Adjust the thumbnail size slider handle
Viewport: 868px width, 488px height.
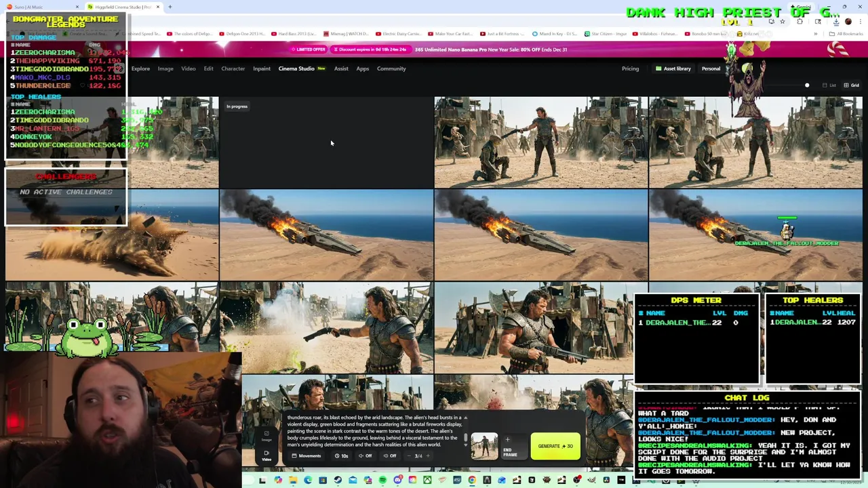(807, 85)
